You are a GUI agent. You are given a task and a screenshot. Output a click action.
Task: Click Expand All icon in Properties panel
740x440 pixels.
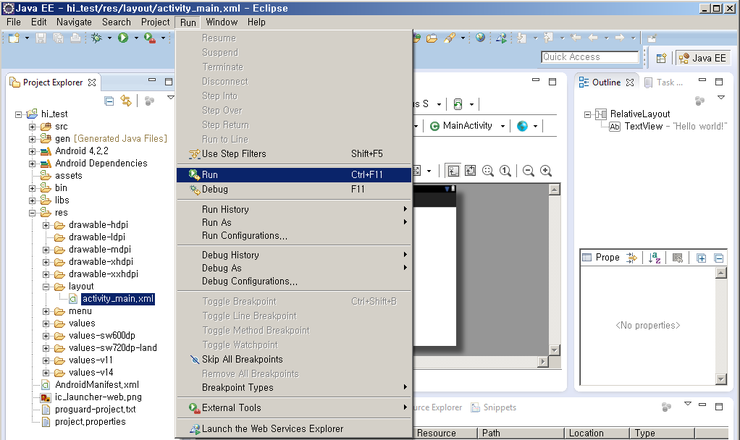[701, 258]
